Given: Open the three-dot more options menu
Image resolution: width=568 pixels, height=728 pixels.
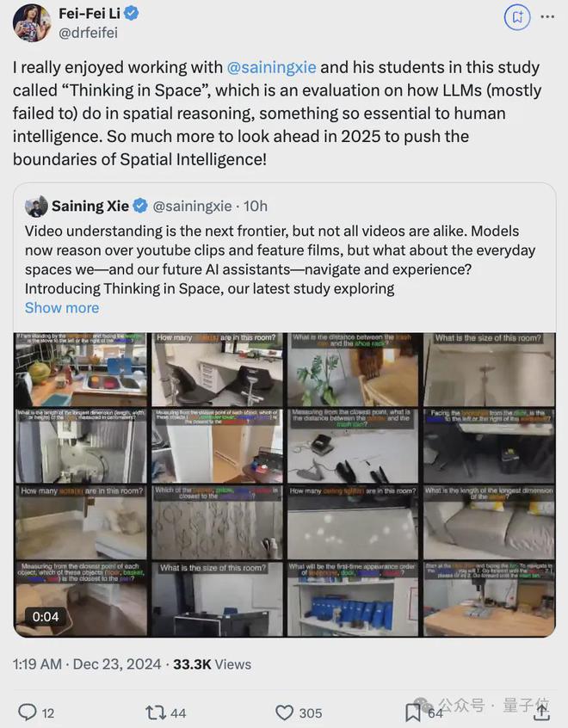Looking at the screenshot, I should 547,16.
